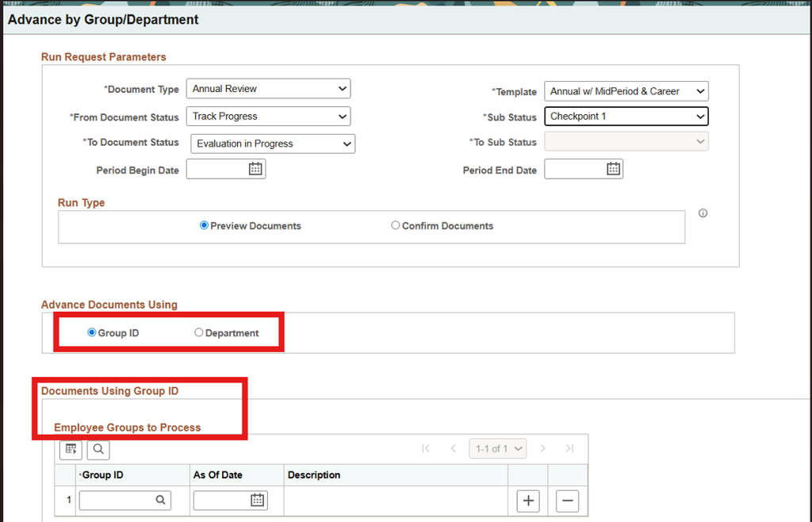The width and height of the screenshot is (812, 522).
Task: Click Advance Documents Using heading
Action: pyautogui.click(x=109, y=305)
